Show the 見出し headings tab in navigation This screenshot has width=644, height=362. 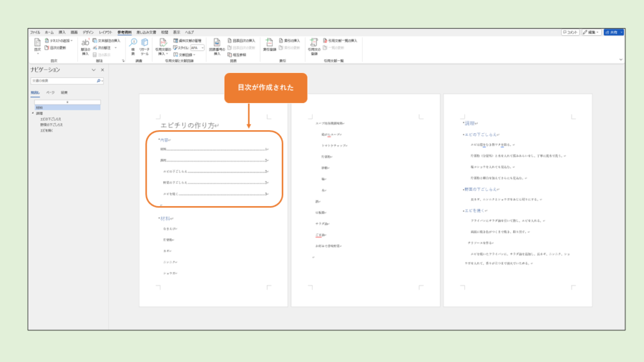coord(35,93)
